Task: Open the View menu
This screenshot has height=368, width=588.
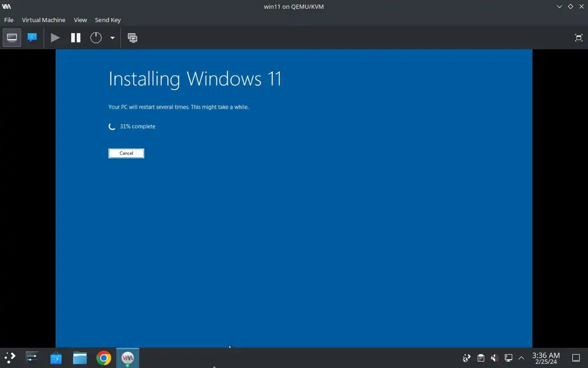Action: point(80,20)
